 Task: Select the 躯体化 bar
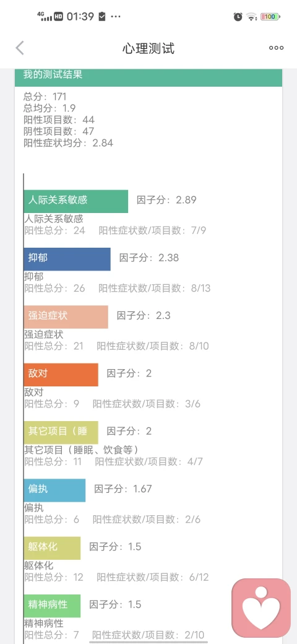(x=52, y=548)
